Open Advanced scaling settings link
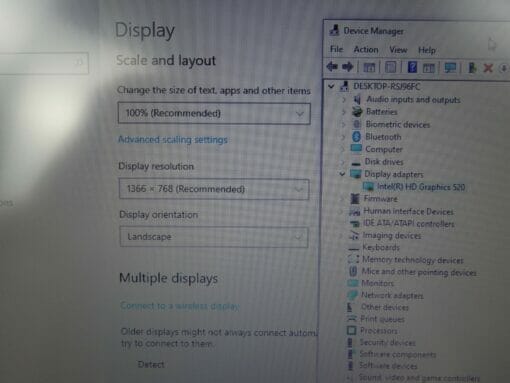This screenshot has width=510, height=383. (173, 139)
